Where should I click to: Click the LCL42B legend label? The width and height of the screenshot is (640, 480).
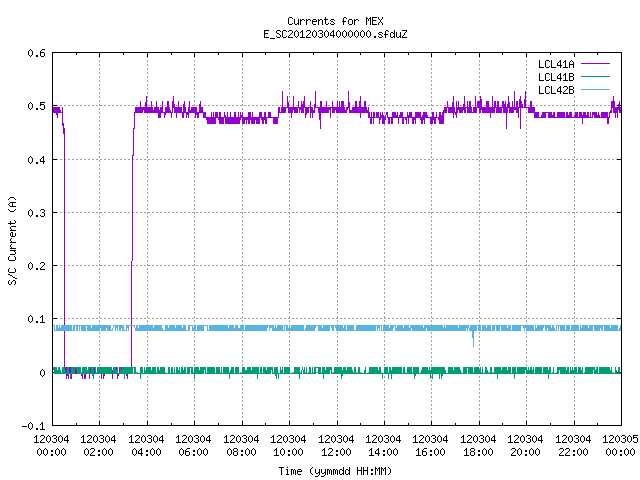tap(556, 90)
